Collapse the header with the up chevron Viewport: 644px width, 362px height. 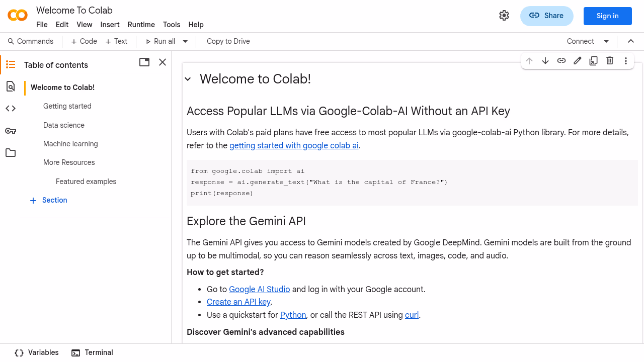[631, 41]
